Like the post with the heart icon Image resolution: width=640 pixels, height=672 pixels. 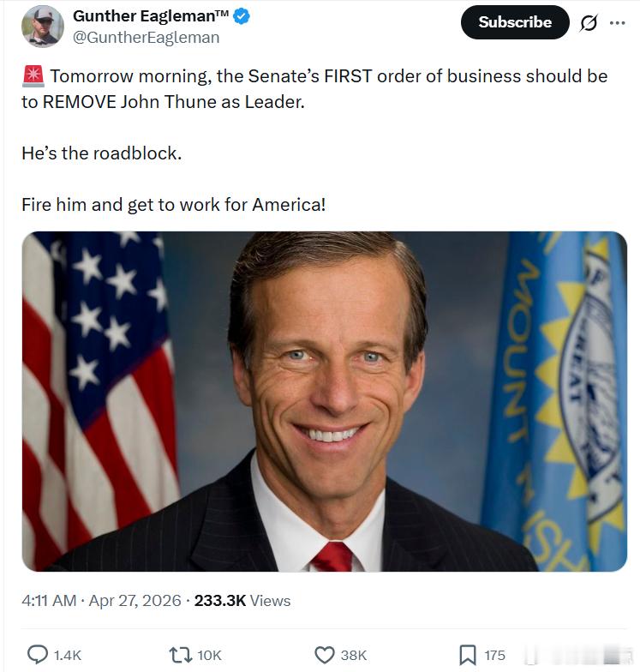[325, 655]
